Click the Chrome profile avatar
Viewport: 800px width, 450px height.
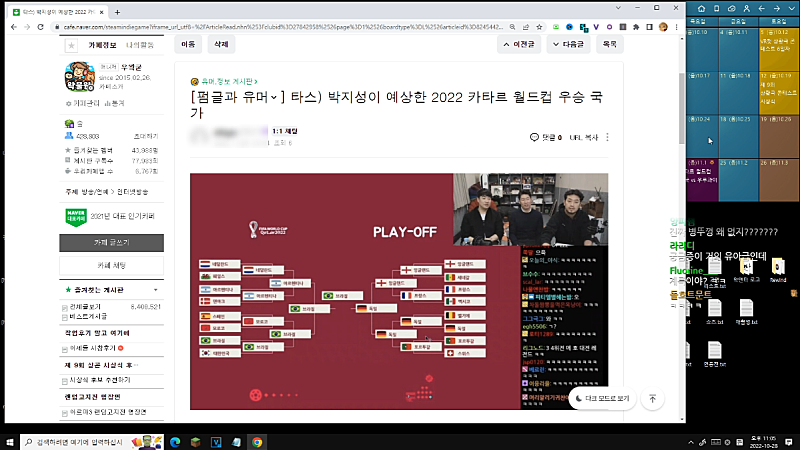point(663,27)
